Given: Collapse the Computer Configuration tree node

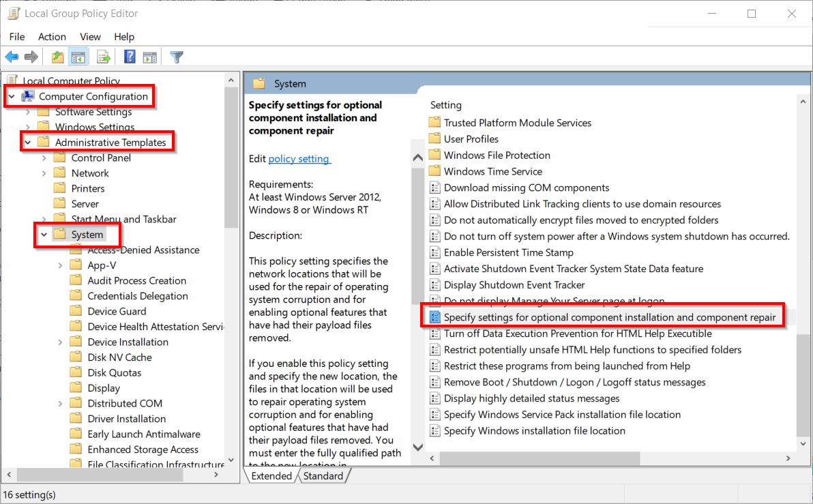Looking at the screenshot, I should pos(12,96).
